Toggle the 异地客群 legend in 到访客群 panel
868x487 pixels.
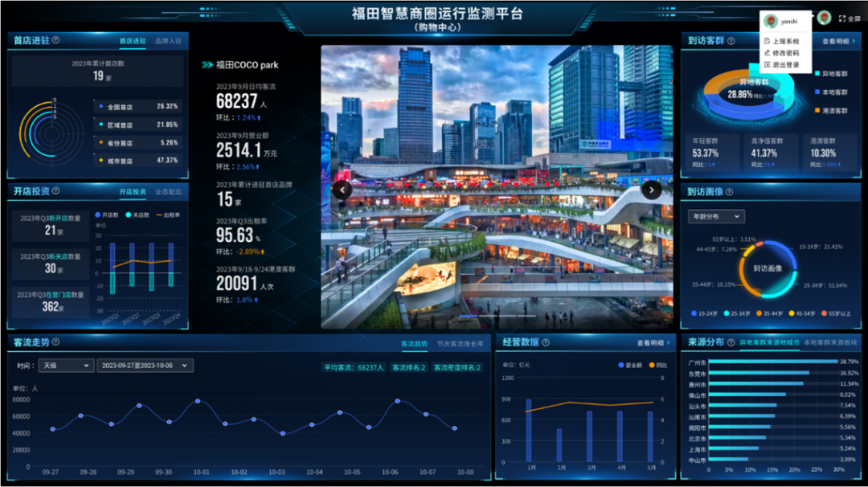(825, 74)
